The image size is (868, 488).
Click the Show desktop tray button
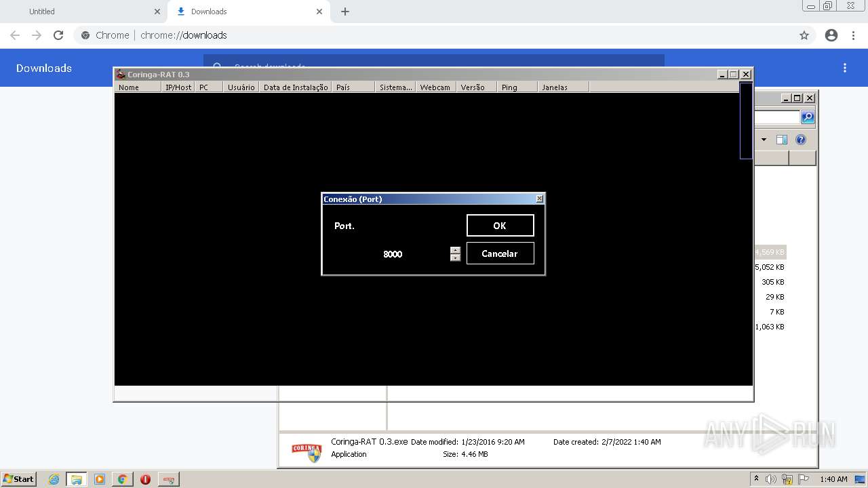coord(861,479)
